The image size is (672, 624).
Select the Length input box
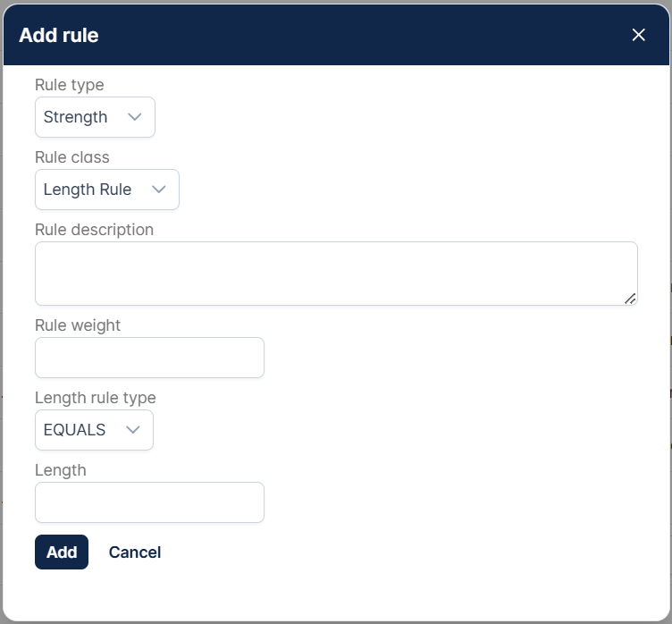pos(149,502)
